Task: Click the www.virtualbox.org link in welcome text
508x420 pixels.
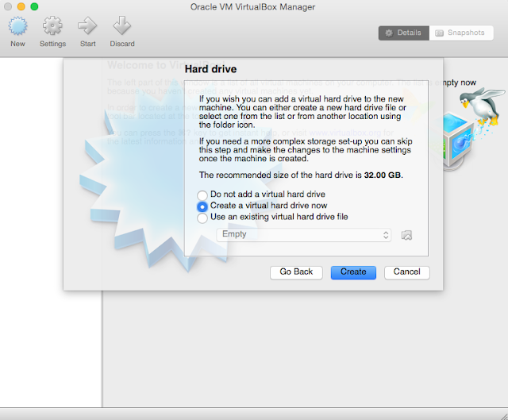Action: (345, 133)
